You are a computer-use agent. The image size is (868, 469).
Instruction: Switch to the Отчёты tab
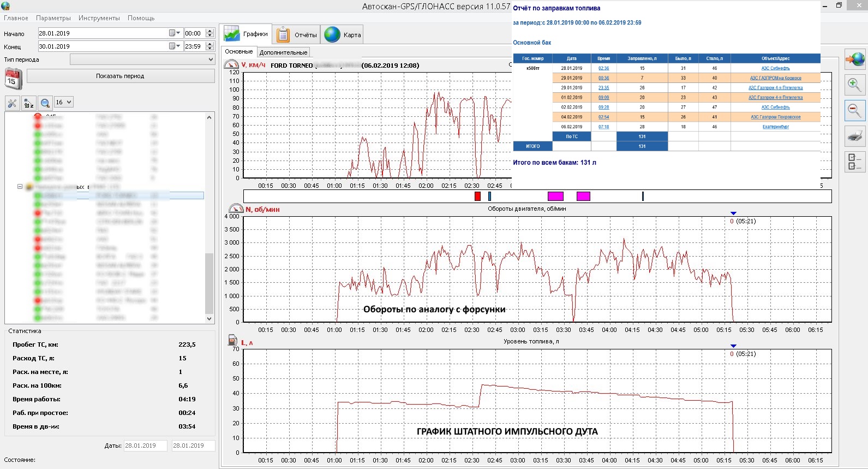click(297, 34)
